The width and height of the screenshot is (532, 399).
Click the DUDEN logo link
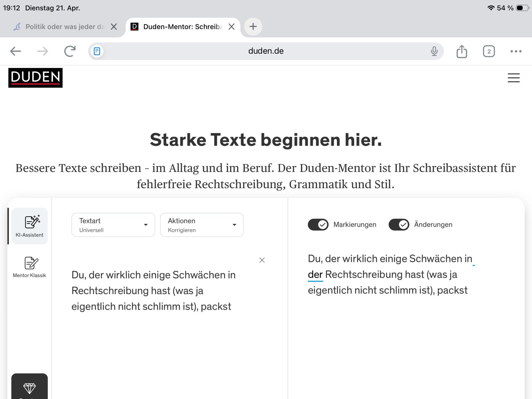coord(35,78)
